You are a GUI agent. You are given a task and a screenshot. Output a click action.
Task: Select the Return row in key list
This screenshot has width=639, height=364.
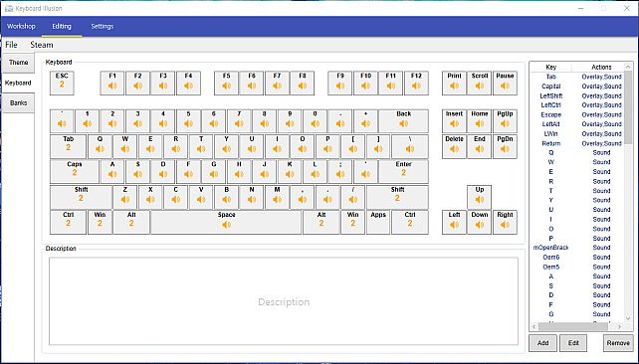tap(576, 143)
